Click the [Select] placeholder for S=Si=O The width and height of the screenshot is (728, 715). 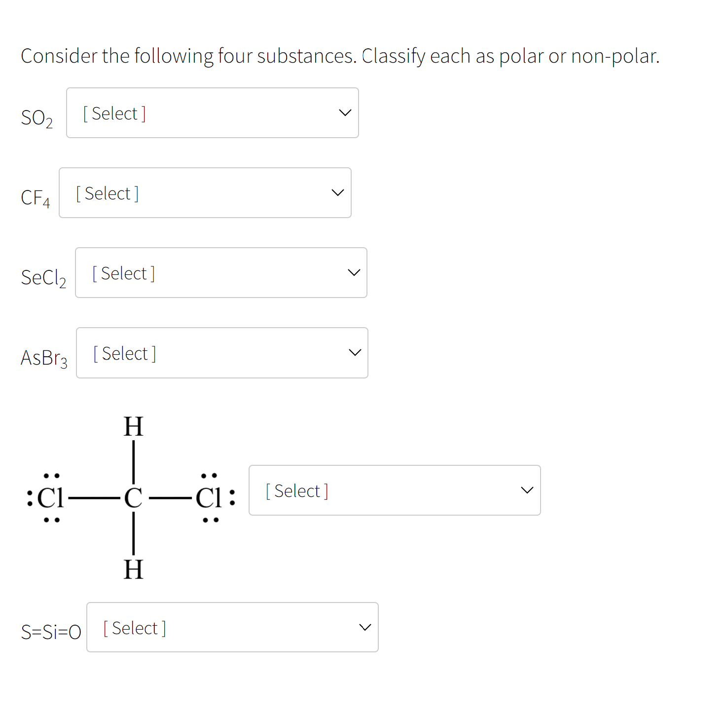coord(134,627)
